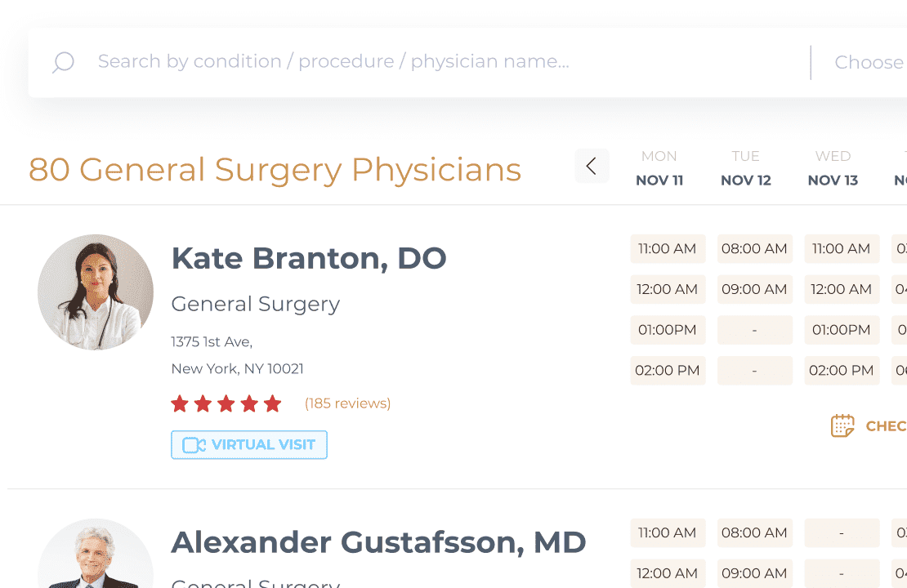Open Alexander Gustafsson, MD profile name
Screen dimensions: 907x588
click(x=379, y=542)
